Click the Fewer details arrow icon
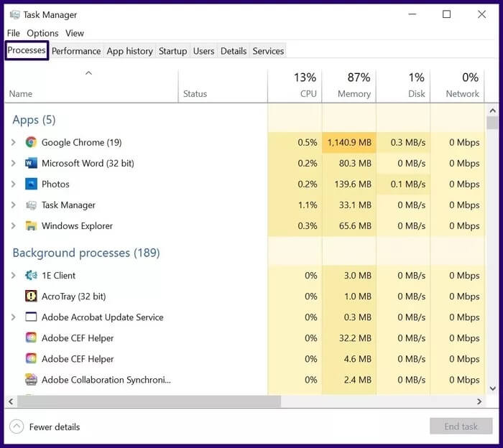This screenshot has width=503, height=448. point(17,427)
